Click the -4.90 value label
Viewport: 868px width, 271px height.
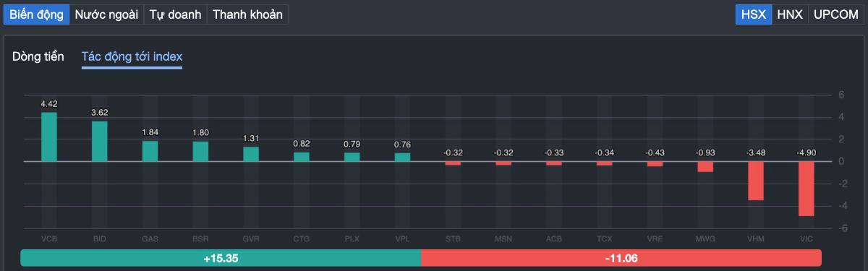point(807,152)
